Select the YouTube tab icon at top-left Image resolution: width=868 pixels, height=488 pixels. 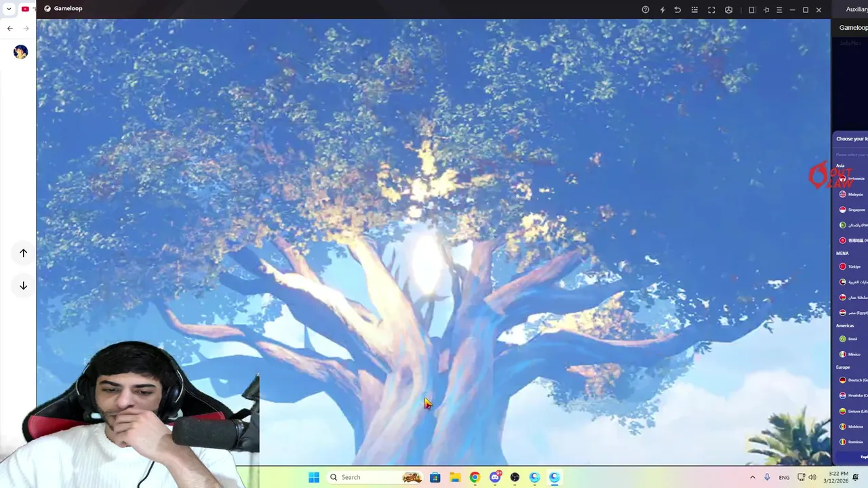[x=25, y=9]
